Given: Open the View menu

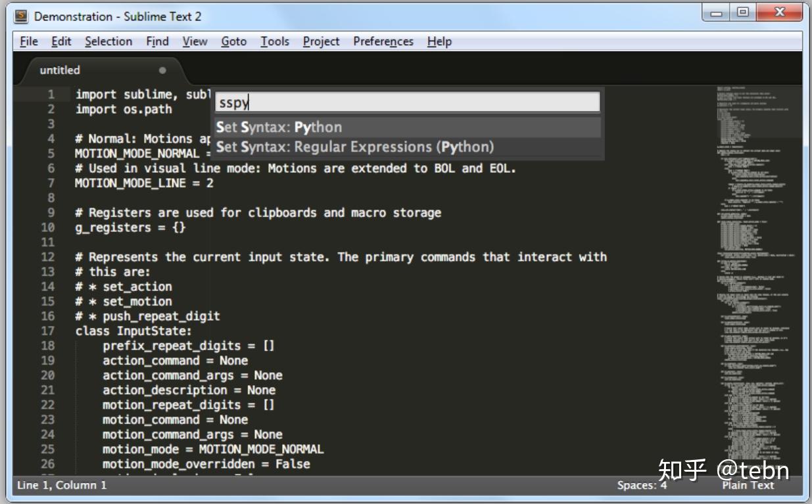Looking at the screenshot, I should tap(194, 41).
